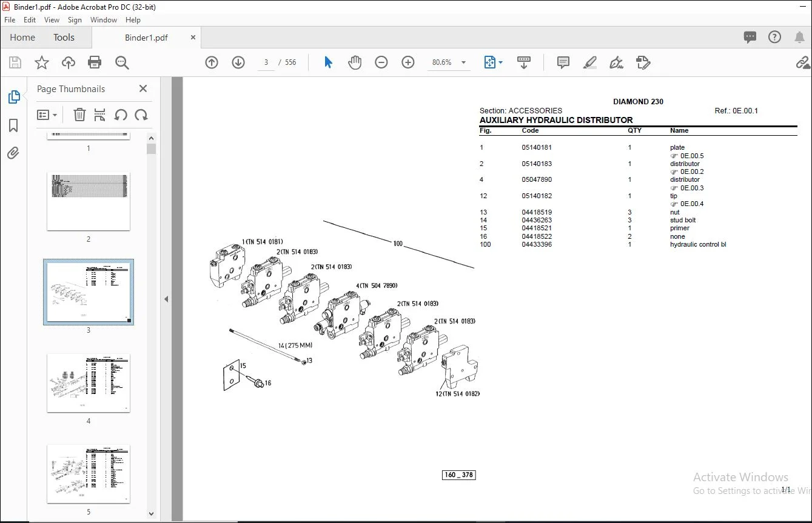Go to previous page arrow
Viewport: 812px width, 523px height.
(x=212, y=62)
